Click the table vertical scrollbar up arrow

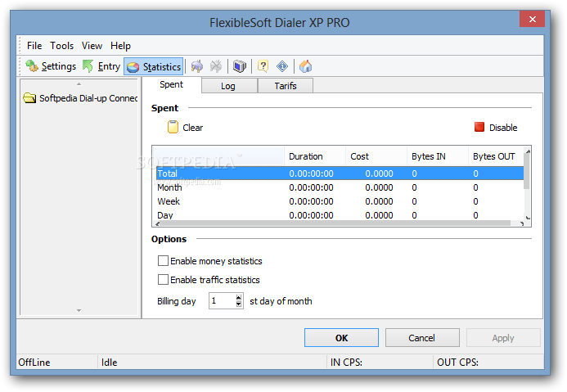pos(528,151)
